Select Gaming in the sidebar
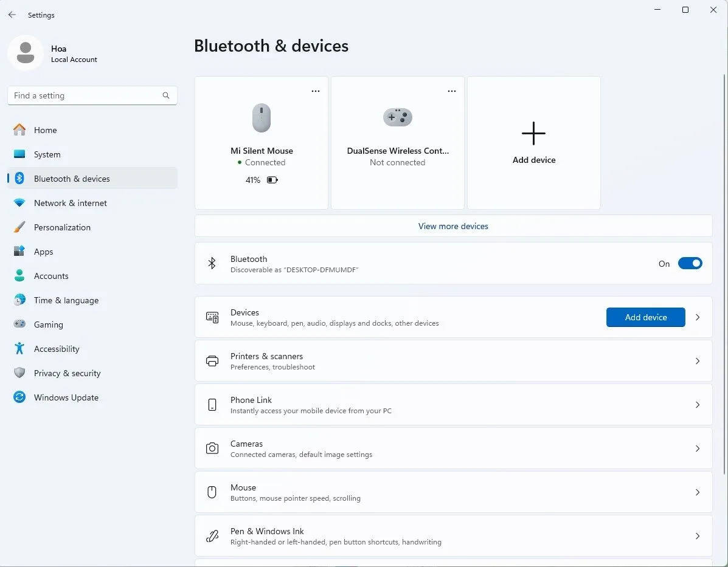Image resolution: width=728 pixels, height=567 pixels. (x=92, y=325)
